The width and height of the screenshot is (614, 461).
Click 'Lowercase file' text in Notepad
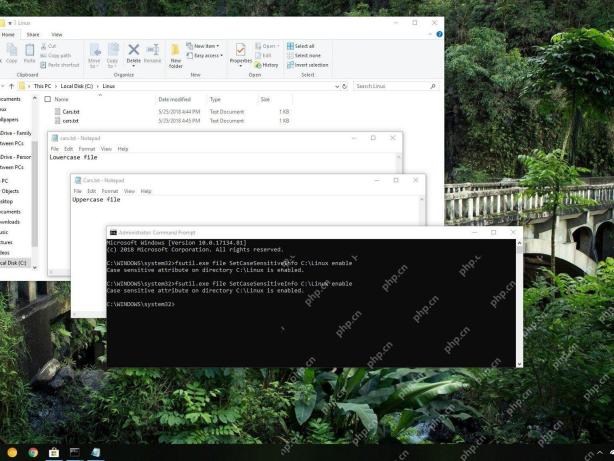(73, 157)
